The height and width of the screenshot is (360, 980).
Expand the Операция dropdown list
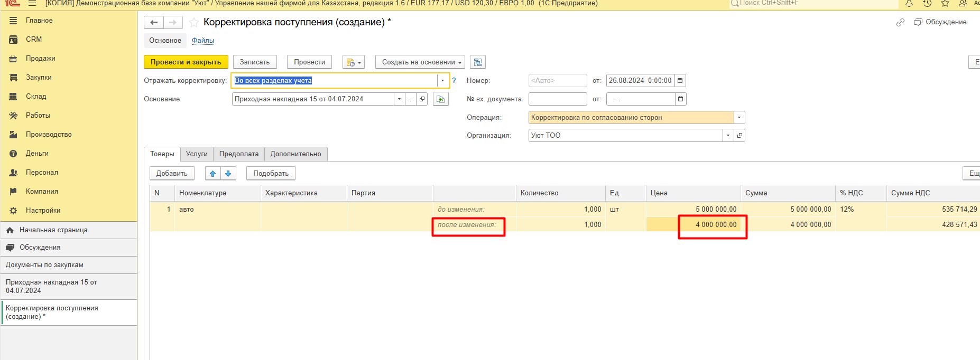click(x=739, y=118)
